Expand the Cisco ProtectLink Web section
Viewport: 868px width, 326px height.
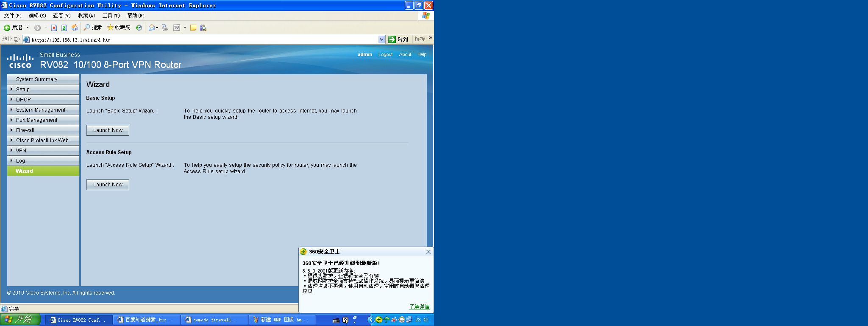[x=43, y=141]
